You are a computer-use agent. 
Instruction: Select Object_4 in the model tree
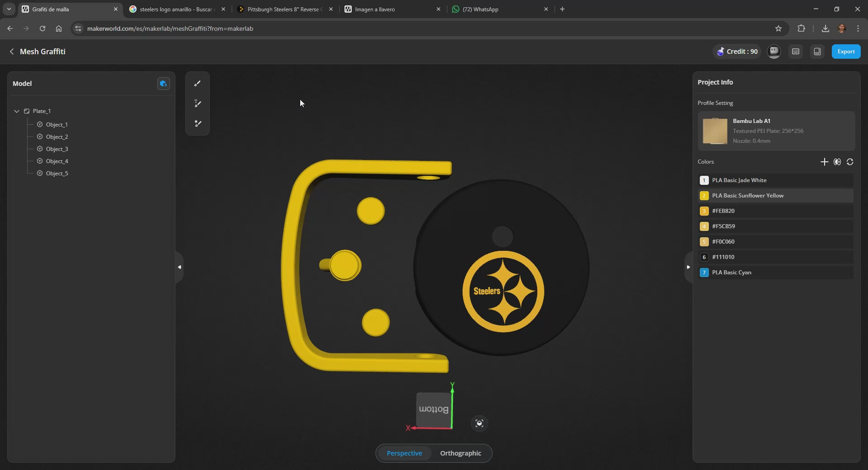57,161
